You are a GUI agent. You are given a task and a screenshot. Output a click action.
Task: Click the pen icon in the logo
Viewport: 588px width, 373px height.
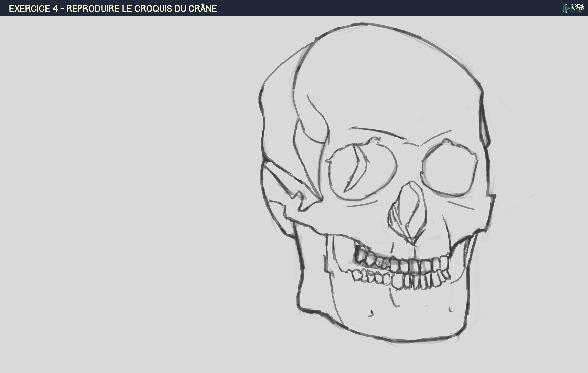coord(566,8)
